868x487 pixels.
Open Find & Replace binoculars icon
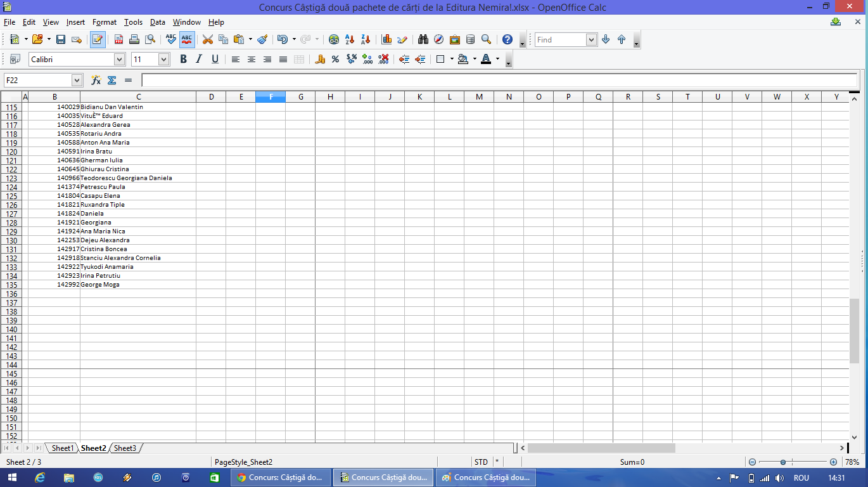pyautogui.click(x=423, y=39)
